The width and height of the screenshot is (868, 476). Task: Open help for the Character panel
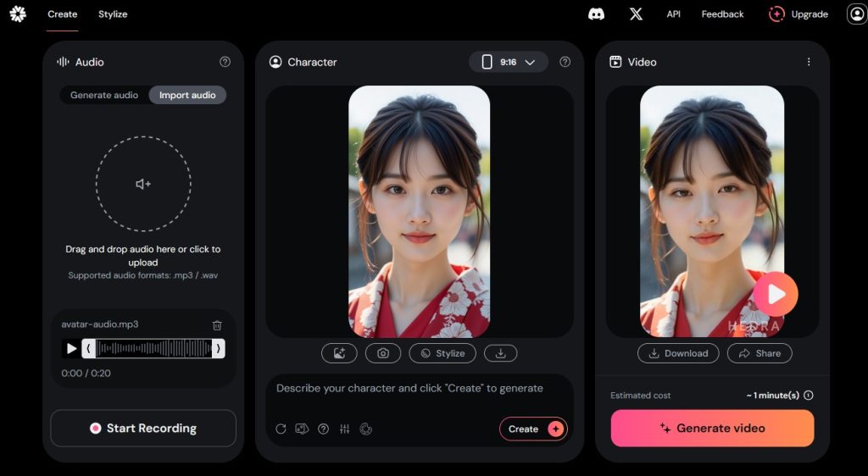click(x=565, y=62)
